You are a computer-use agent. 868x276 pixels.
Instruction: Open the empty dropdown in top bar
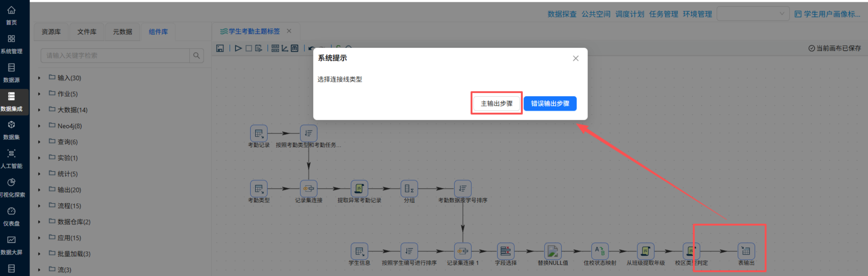(x=753, y=14)
